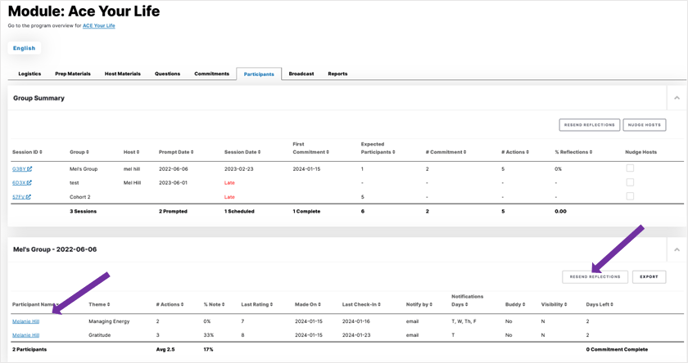Select '1 Complete' summary total

[x=306, y=212]
